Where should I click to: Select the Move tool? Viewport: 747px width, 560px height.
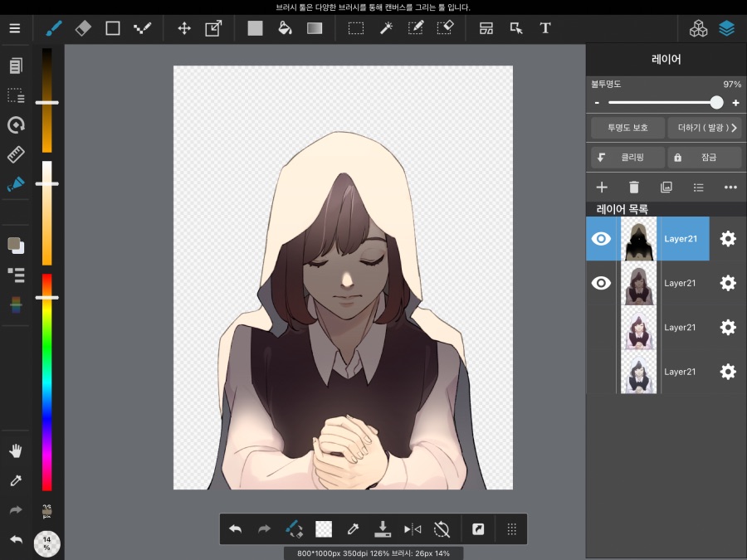(183, 27)
